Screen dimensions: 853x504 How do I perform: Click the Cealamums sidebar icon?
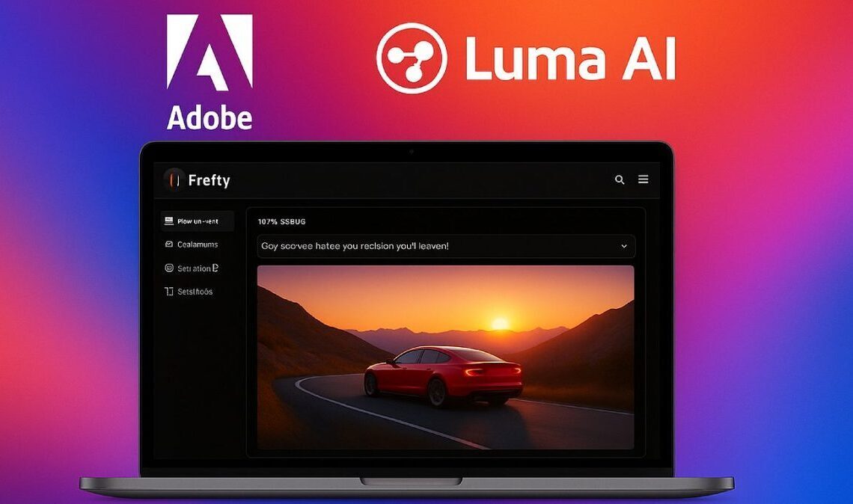[169, 244]
